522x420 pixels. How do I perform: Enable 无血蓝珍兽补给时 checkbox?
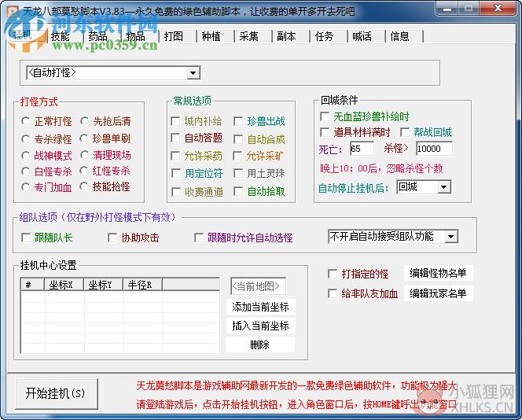(325, 116)
